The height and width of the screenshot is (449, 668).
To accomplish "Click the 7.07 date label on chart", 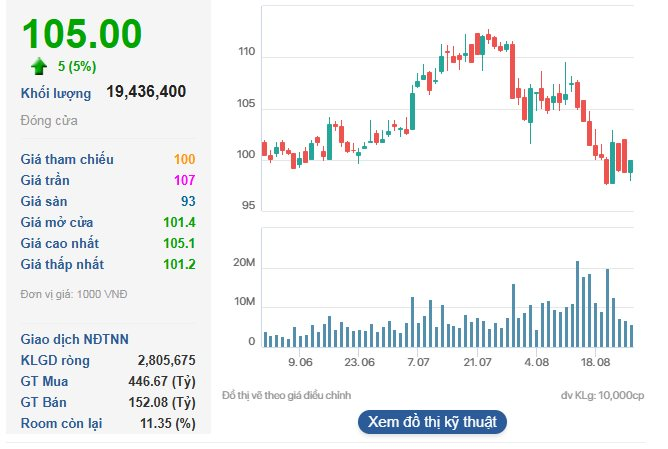I will tap(417, 362).
